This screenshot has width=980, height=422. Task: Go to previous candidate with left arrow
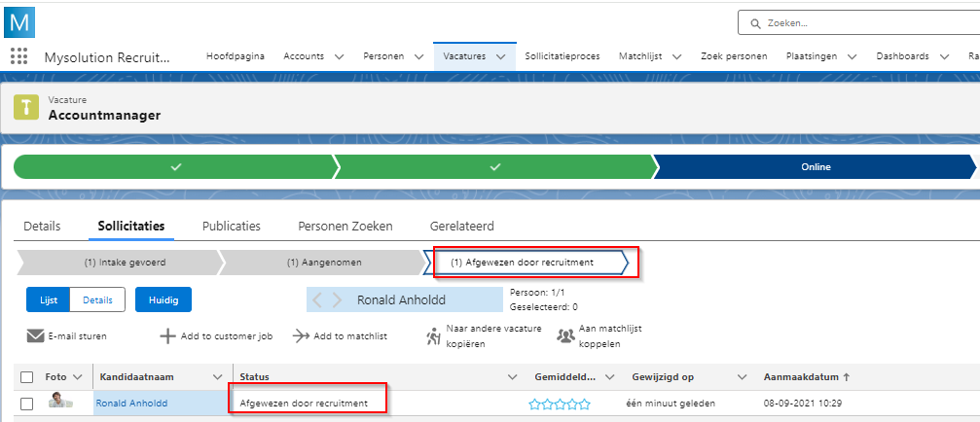pyautogui.click(x=316, y=299)
